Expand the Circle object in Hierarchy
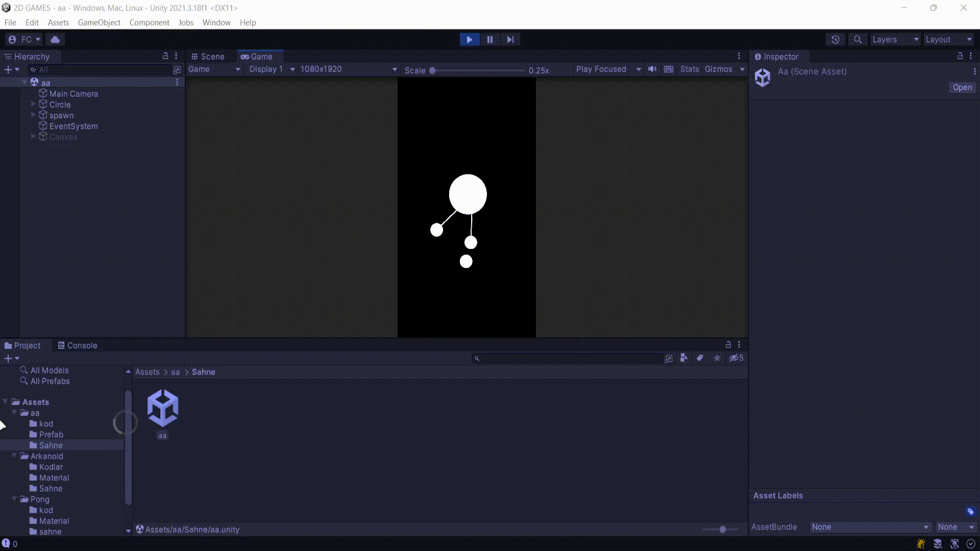The width and height of the screenshot is (980, 551). pyautogui.click(x=34, y=104)
